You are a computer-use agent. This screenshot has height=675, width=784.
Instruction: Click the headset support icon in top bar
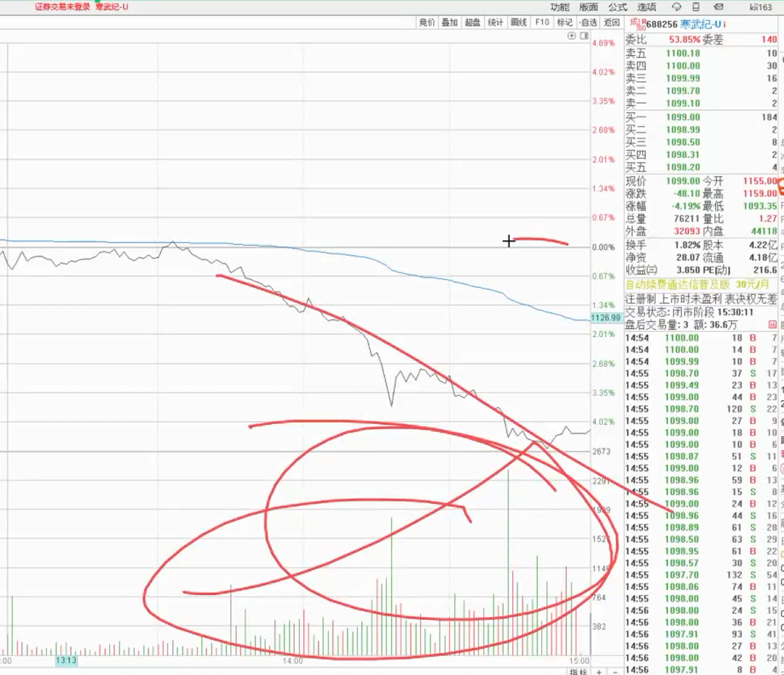tap(676, 7)
